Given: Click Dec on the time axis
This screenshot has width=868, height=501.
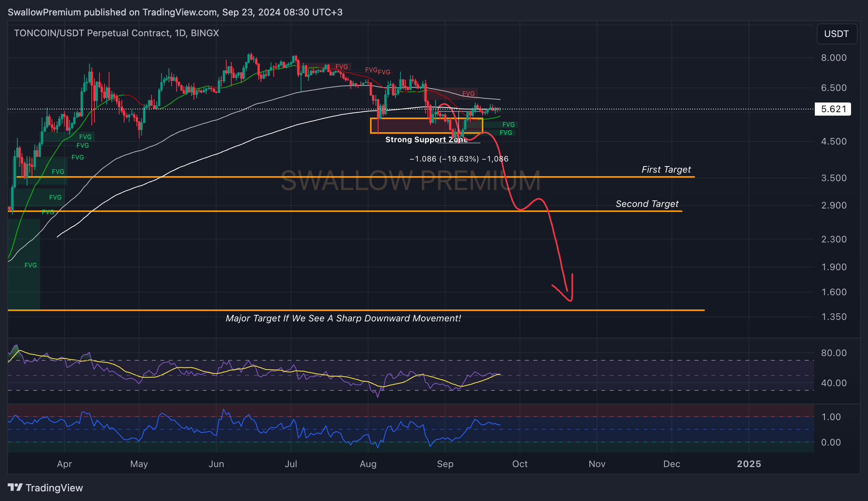Looking at the screenshot, I should pos(672,464).
